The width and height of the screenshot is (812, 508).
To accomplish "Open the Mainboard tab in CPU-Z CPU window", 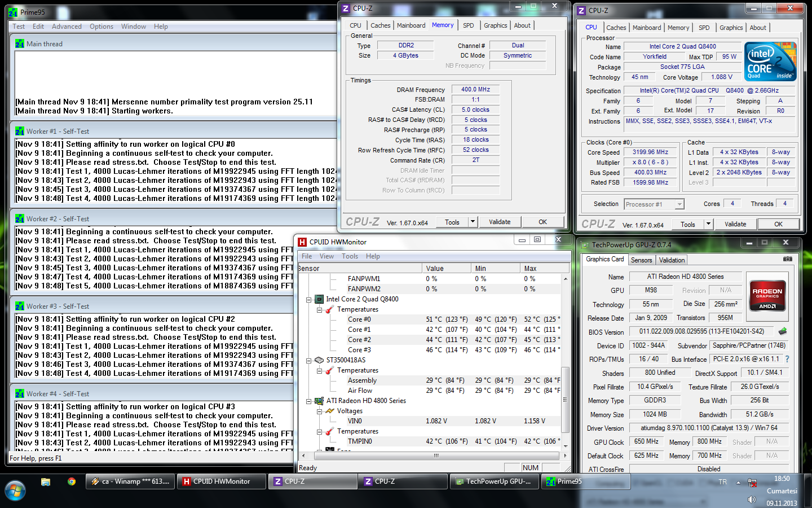I will [x=647, y=28].
